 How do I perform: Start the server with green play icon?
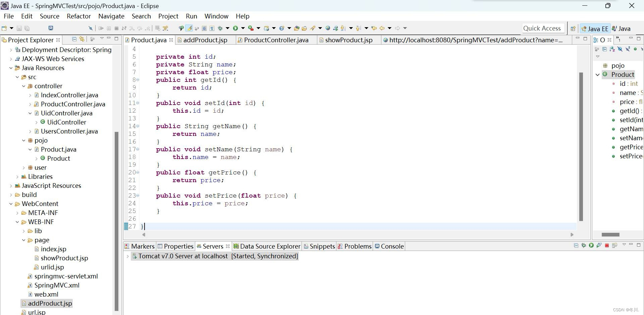pos(591,245)
